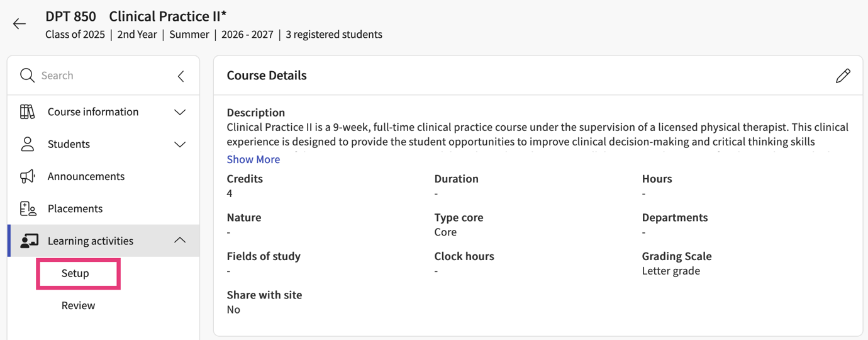Click the Placements building icon

(x=28, y=208)
